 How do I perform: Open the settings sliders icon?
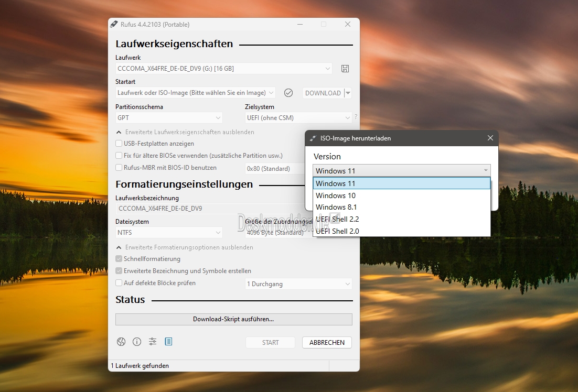pos(153,342)
